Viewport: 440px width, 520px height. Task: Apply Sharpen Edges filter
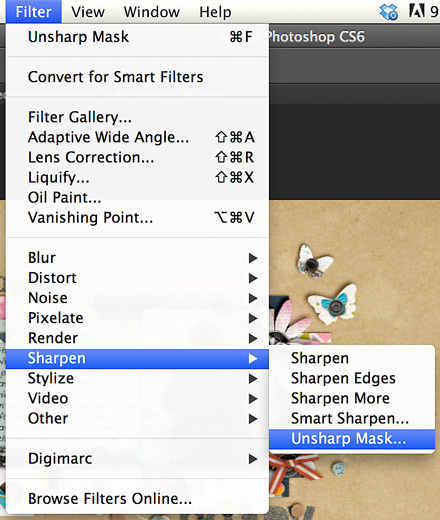(x=352, y=378)
